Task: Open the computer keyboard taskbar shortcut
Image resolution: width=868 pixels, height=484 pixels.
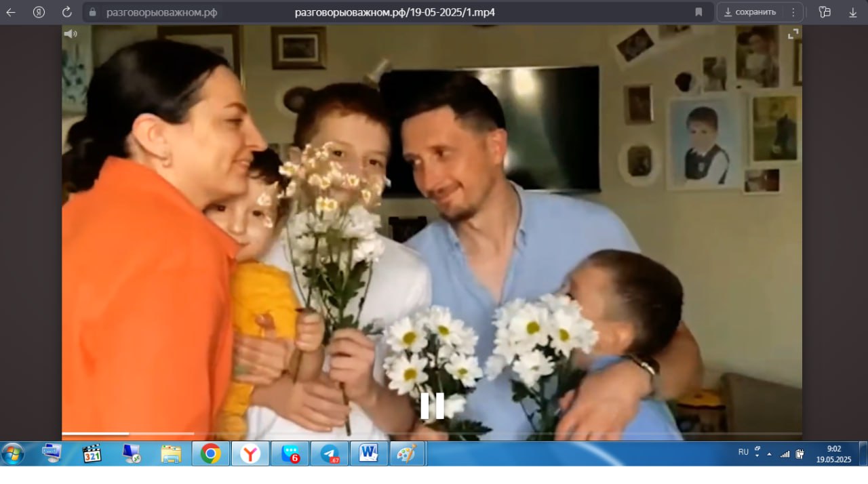Action: click(x=52, y=453)
